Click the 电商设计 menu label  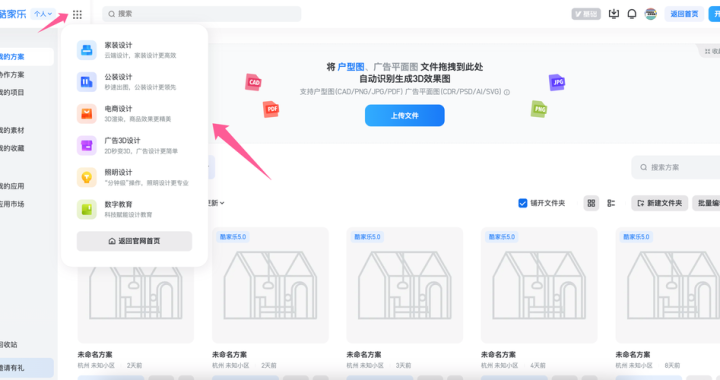tap(118, 108)
